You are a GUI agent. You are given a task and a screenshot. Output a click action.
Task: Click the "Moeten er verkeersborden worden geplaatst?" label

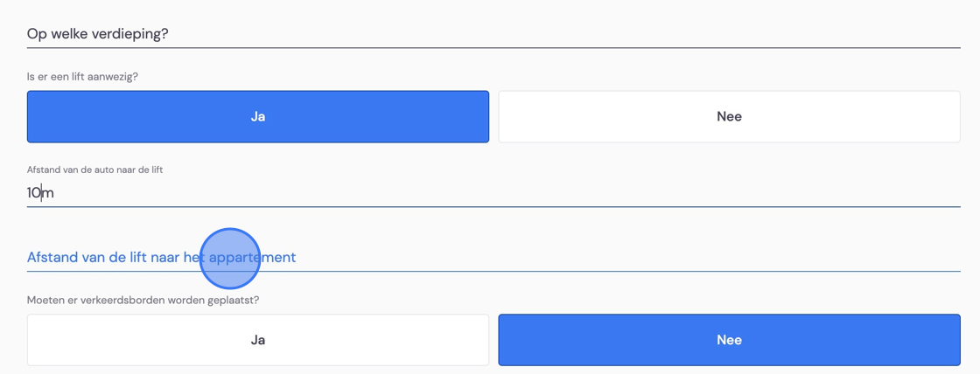(143, 301)
